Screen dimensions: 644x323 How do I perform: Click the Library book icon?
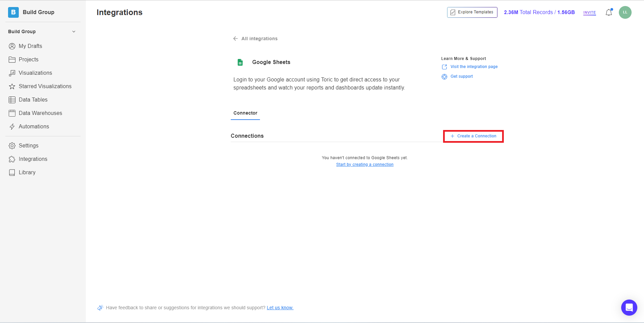(x=12, y=172)
